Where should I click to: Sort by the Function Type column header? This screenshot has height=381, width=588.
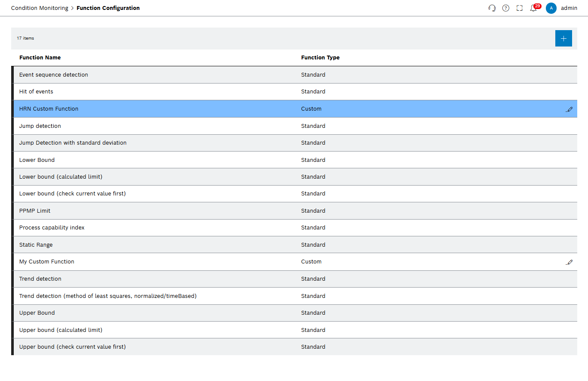(320, 57)
